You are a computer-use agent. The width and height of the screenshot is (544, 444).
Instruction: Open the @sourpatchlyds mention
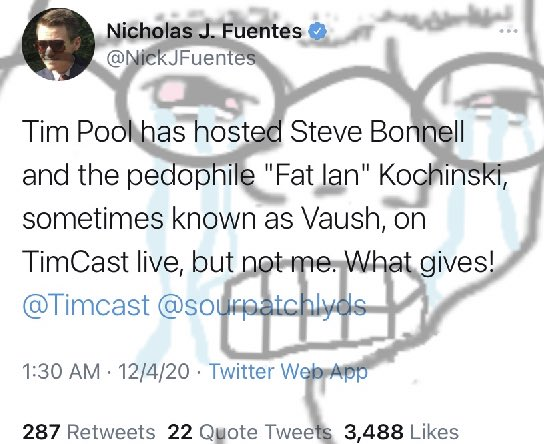pyautogui.click(x=262, y=306)
